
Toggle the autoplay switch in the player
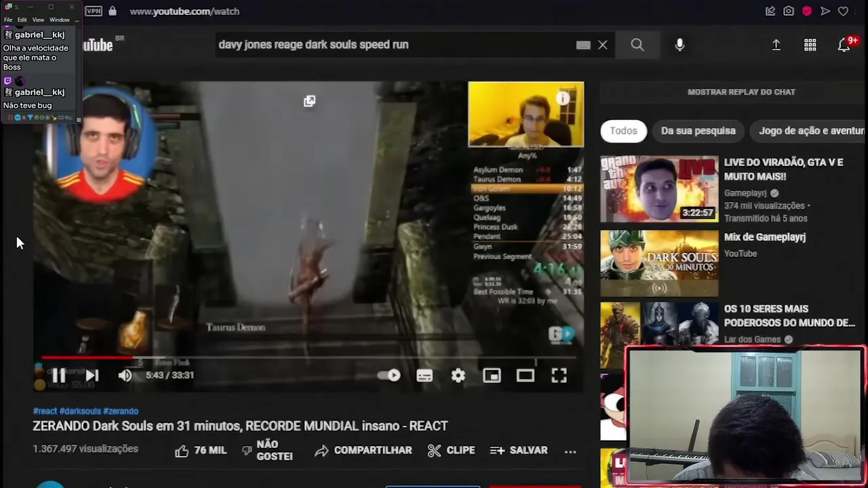click(x=389, y=375)
